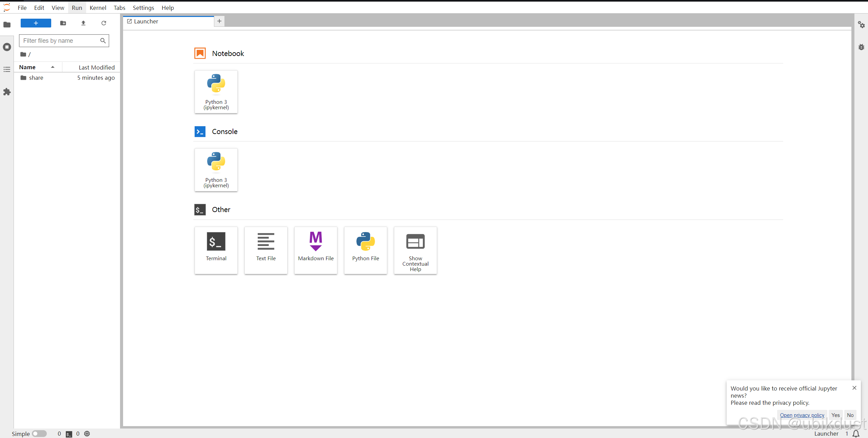
Task: Click the upload files icon
Action: tap(83, 23)
